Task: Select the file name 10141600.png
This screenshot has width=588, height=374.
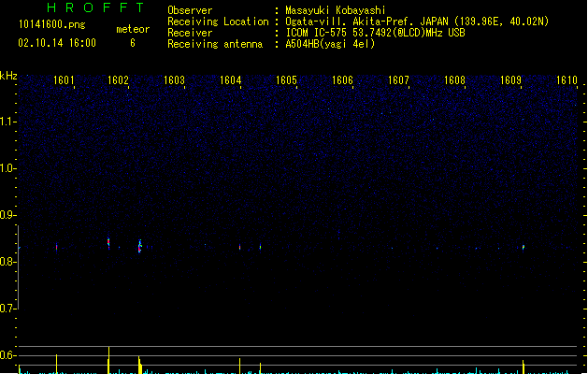Action: coord(51,24)
